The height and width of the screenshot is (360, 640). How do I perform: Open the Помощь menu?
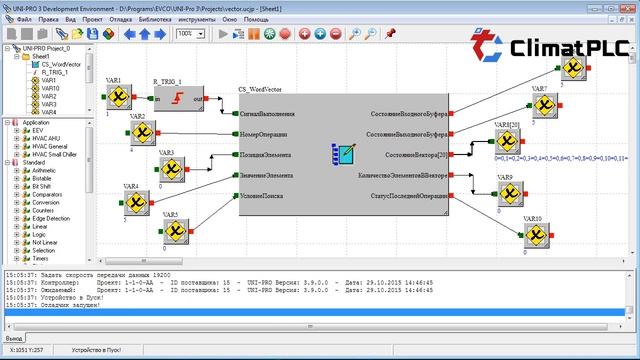click(x=256, y=19)
